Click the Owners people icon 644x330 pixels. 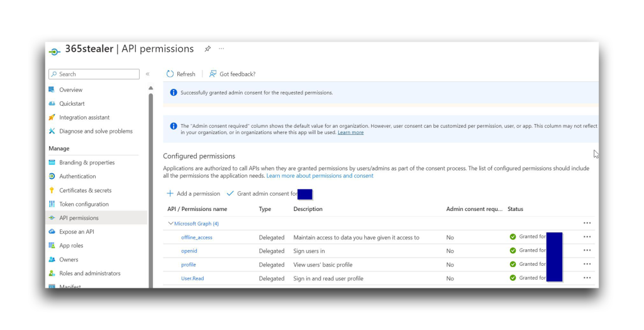[x=52, y=259]
